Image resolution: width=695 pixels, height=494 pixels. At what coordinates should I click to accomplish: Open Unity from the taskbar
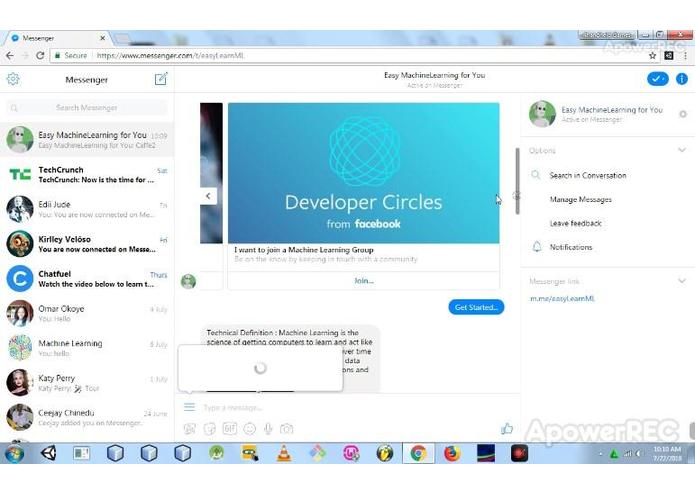tap(48, 453)
